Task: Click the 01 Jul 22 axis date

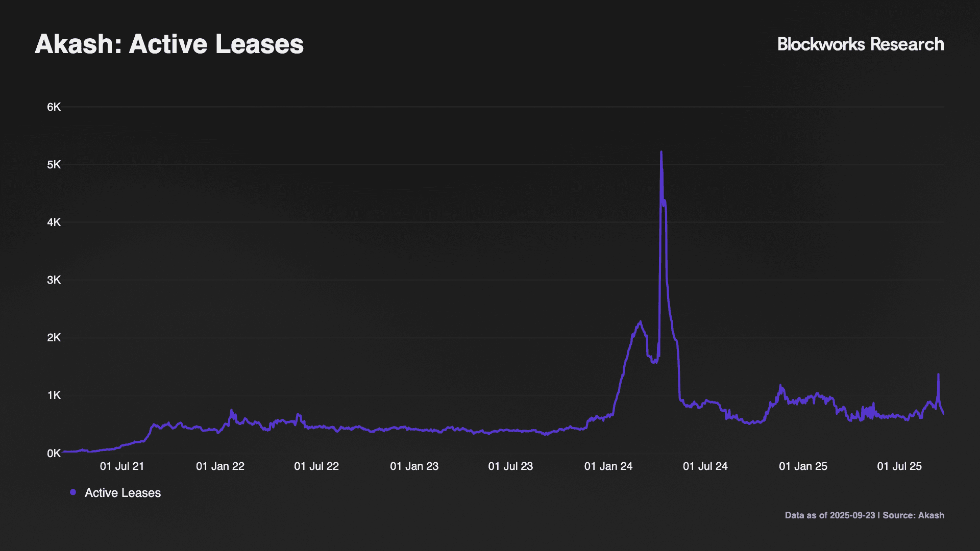Action: pyautogui.click(x=316, y=466)
